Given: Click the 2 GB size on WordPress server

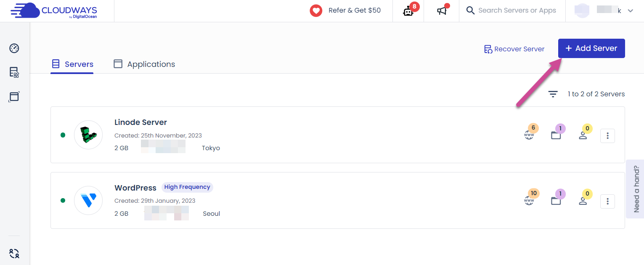Looking at the screenshot, I should point(121,214).
